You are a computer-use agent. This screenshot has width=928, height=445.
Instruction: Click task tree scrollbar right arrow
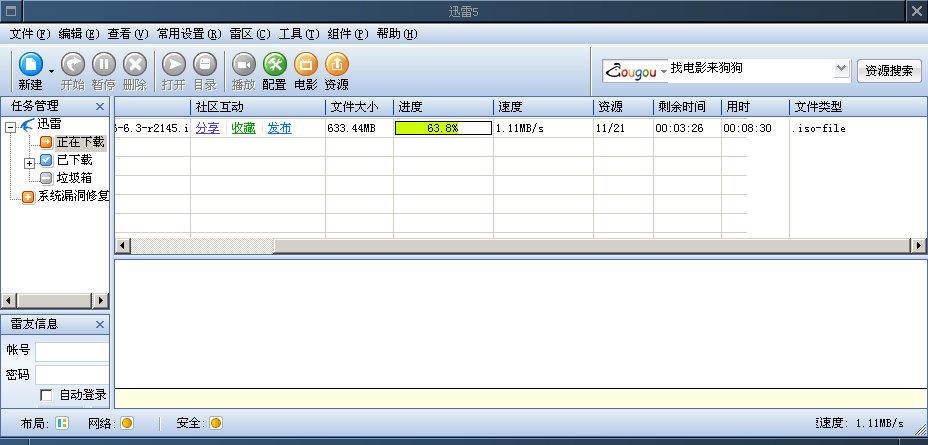tap(100, 301)
